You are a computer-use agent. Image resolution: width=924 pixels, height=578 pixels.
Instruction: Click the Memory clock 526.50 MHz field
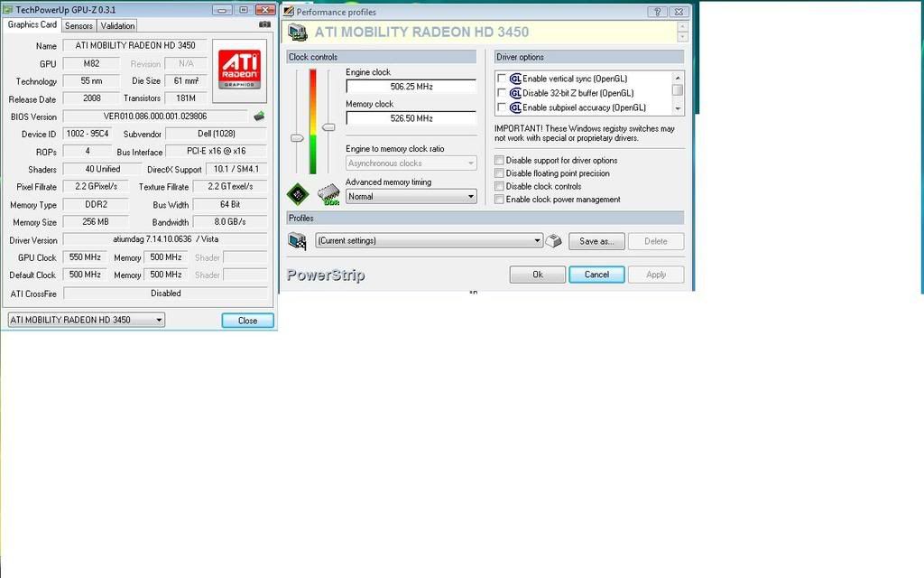pos(411,118)
